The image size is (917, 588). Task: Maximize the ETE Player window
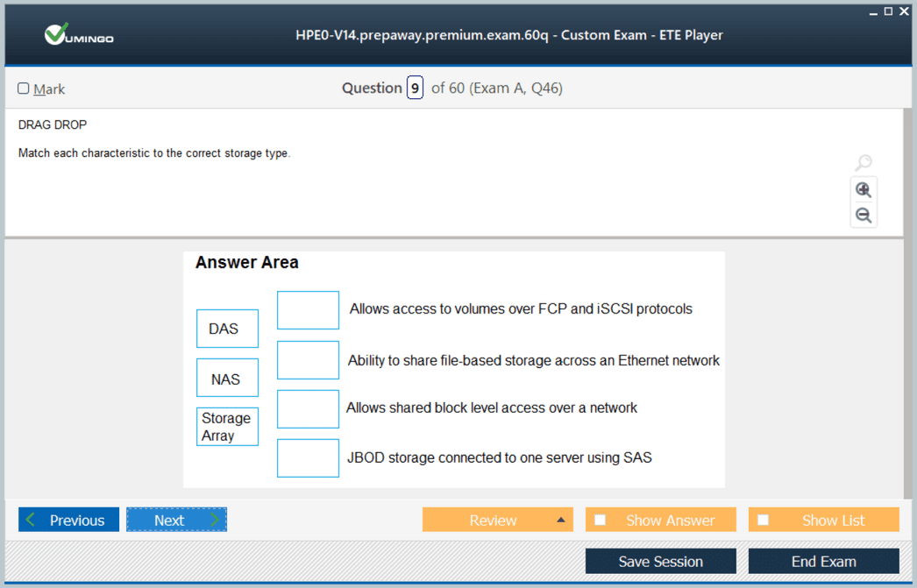[888, 11]
